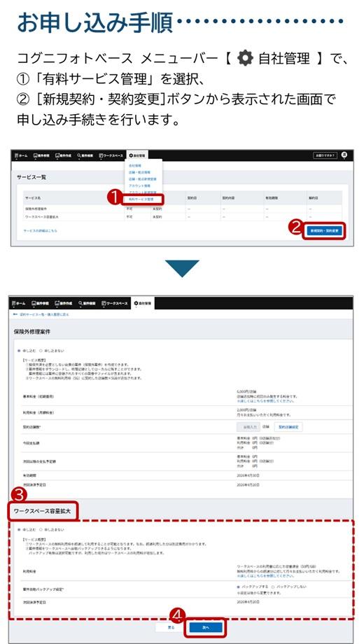
Task: Select 店舗・拠点新規登録 from the dropdown
Action: [x=142, y=179]
